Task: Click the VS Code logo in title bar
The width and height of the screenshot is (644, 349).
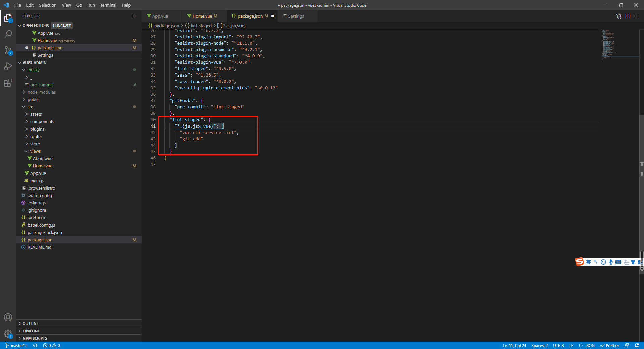Action: 6,5
